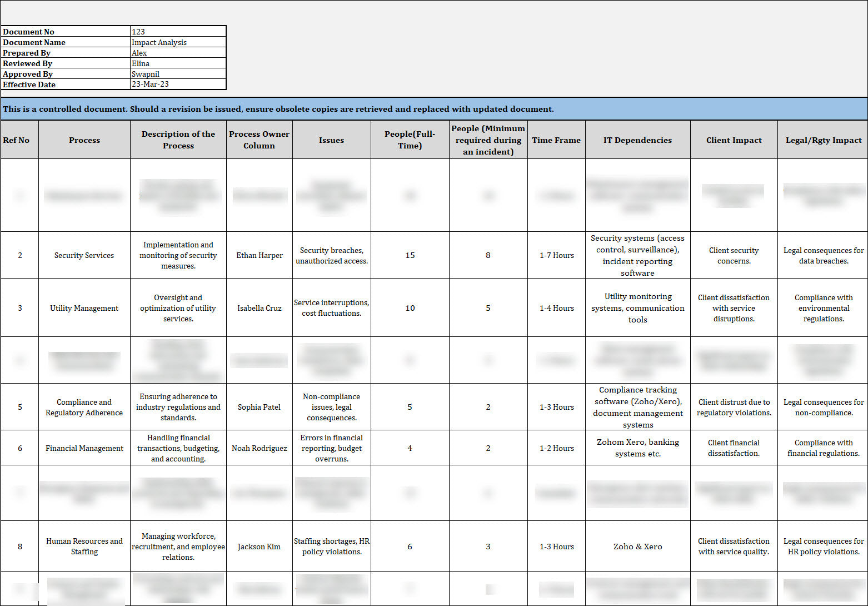Click the Time Frame column header

(556, 140)
